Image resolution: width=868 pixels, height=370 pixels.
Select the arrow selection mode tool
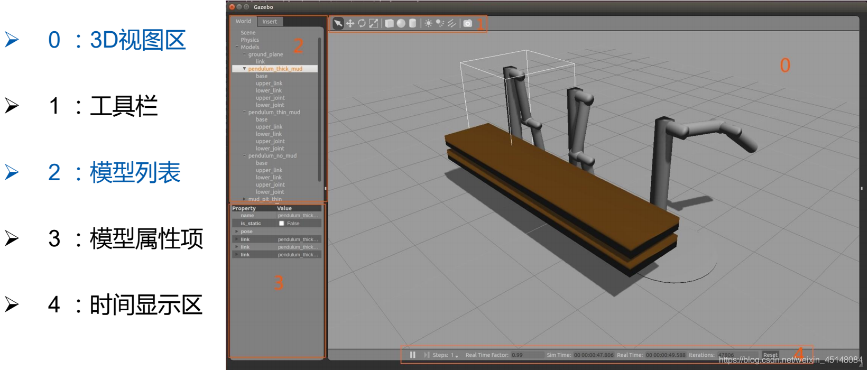click(338, 23)
